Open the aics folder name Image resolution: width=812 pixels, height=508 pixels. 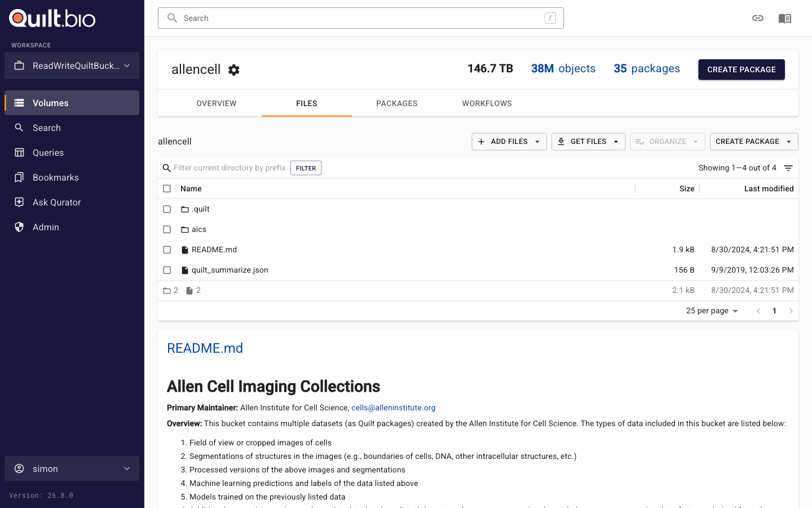[199, 229]
